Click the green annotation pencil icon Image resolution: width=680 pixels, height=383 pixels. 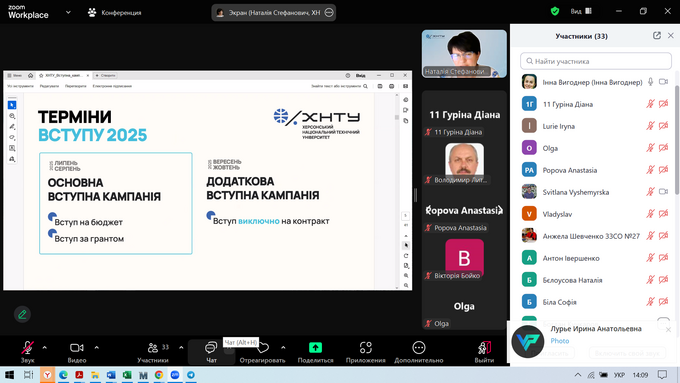(x=22, y=314)
